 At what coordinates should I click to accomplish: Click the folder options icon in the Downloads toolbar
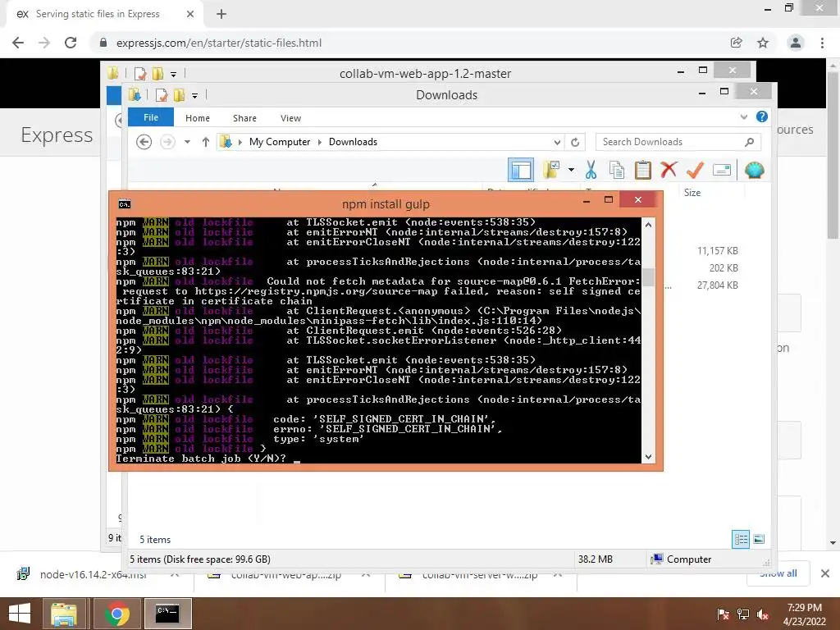click(550, 171)
